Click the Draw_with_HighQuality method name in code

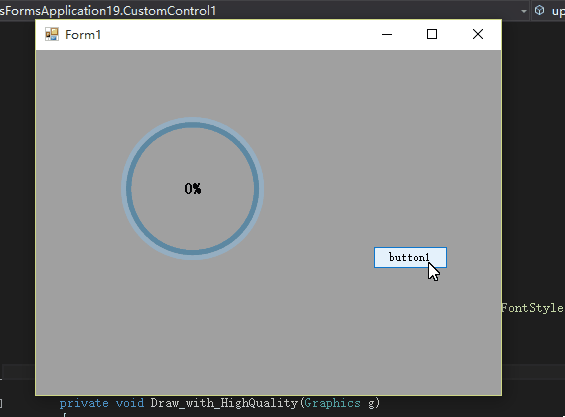[224, 403]
